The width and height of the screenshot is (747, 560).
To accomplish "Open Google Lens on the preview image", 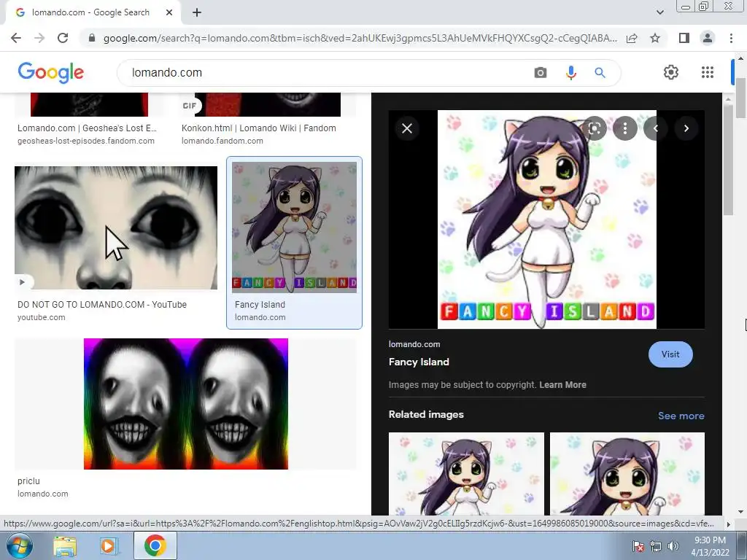I will pos(594,128).
